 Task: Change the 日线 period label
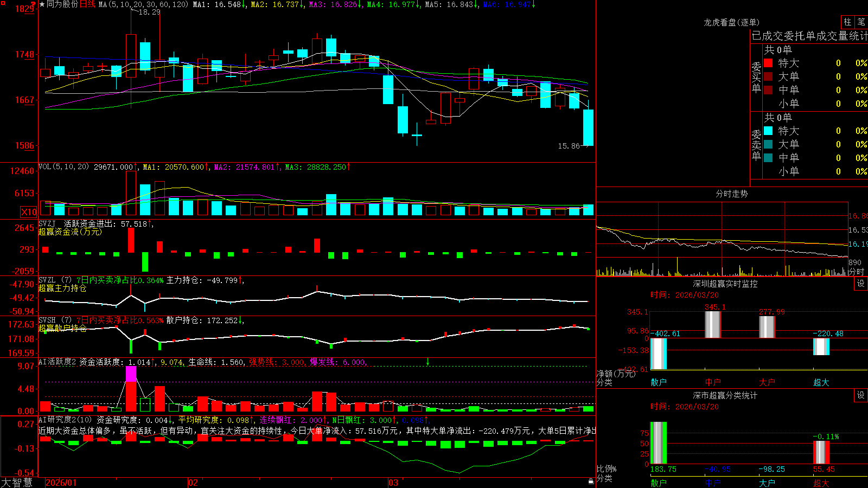pyautogui.click(x=87, y=4)
